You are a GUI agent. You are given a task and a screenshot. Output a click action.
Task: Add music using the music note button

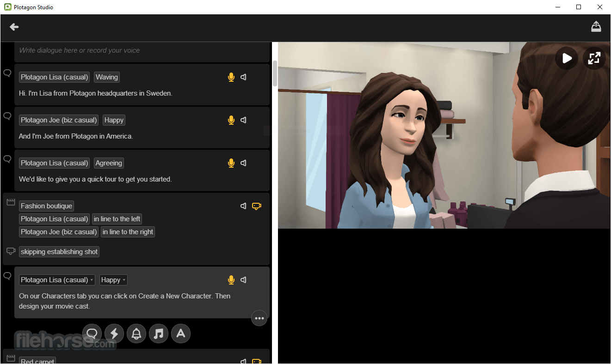coord(159,334)
